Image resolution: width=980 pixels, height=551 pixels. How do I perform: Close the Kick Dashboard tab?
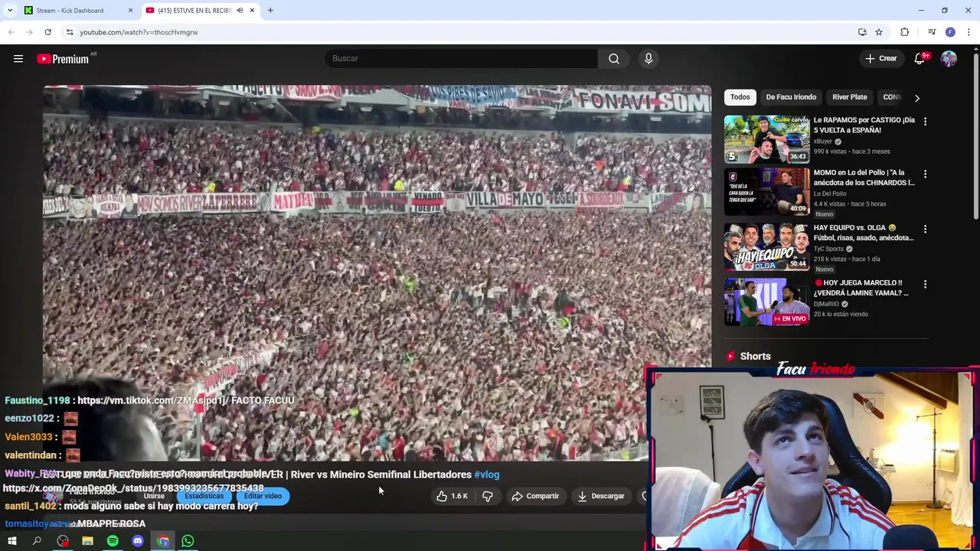click(130, 11)
